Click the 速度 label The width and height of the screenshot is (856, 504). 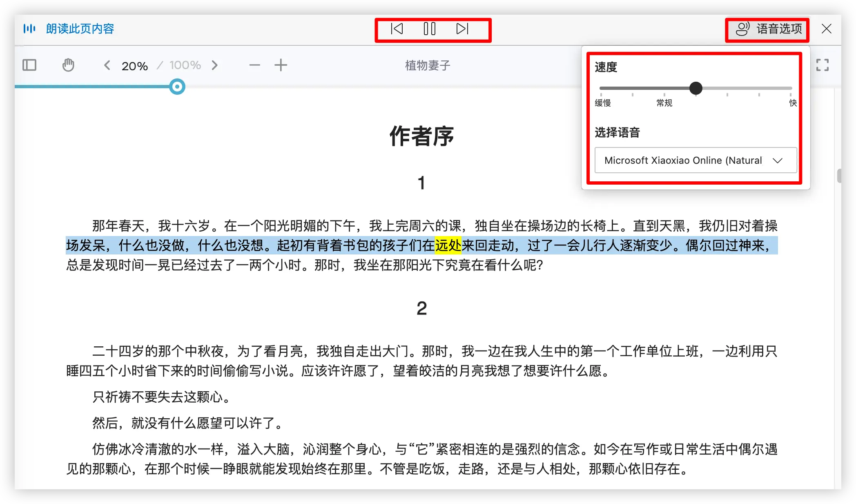(606, 67)
